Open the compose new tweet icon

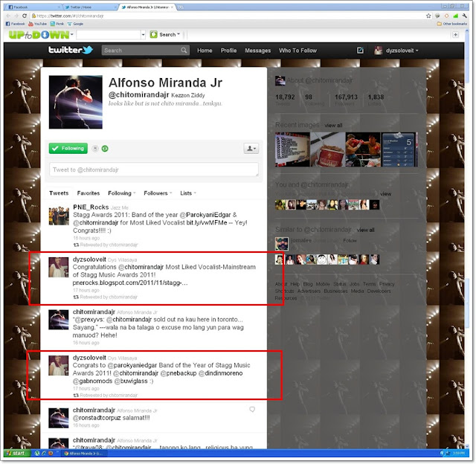point(360,50)
